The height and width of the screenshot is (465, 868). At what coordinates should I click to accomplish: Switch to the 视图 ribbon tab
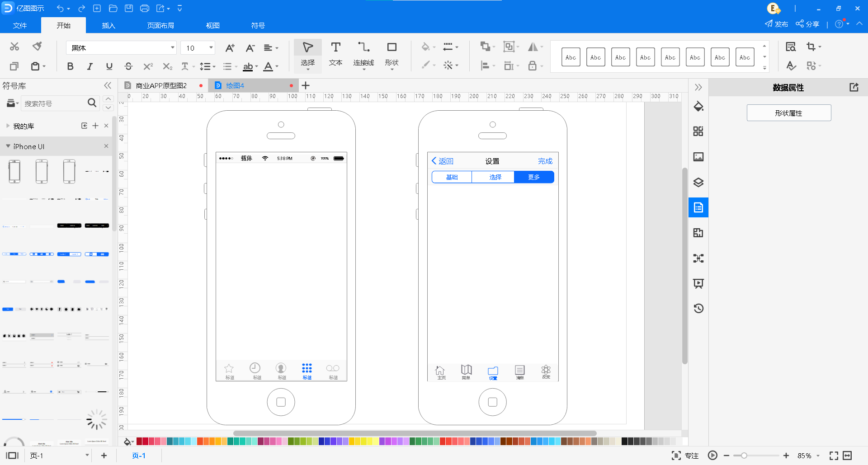pos(212,25)
